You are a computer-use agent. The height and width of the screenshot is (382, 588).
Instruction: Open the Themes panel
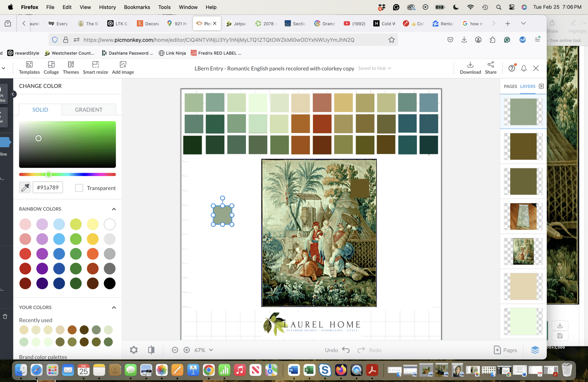click(x=71, y=67)
